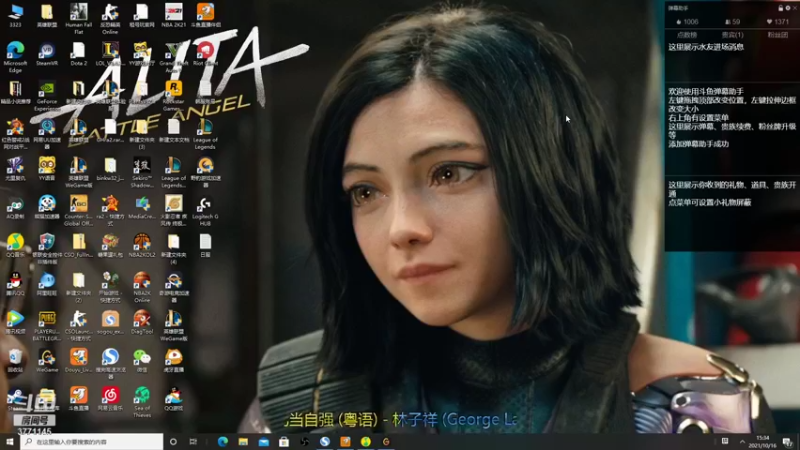The image size is (800, 450).
Task: Launch QQ音乐 desktop shortcut
Action: pos(15,245)
